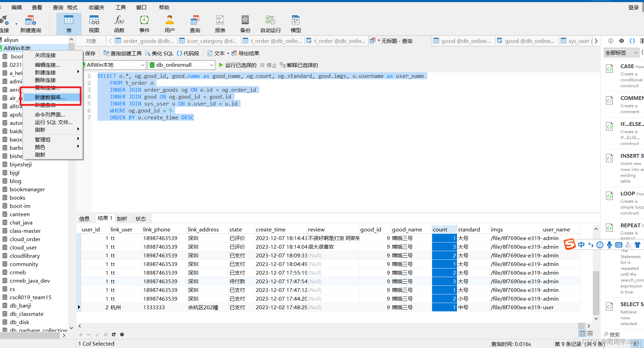Click 代码段 (Code Snippet) button
This screenshot has width=644, height=348.
(188, 53)
